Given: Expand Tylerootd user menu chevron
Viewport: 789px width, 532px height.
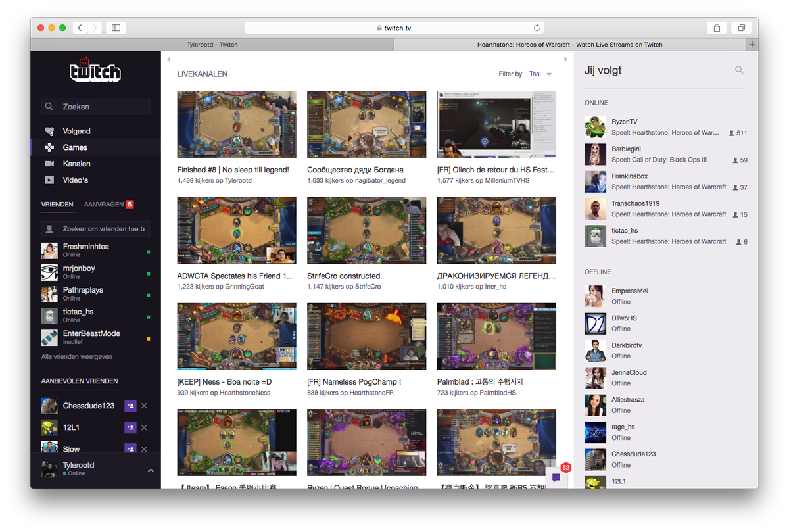Looking at the screenshot, I should [x=150, y=470].
